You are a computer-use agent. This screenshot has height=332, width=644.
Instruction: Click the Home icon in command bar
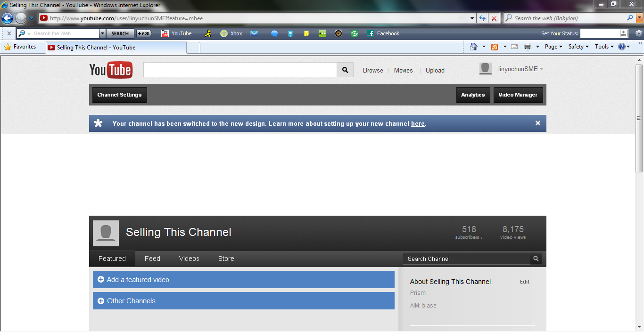click(x=474, y=47)
